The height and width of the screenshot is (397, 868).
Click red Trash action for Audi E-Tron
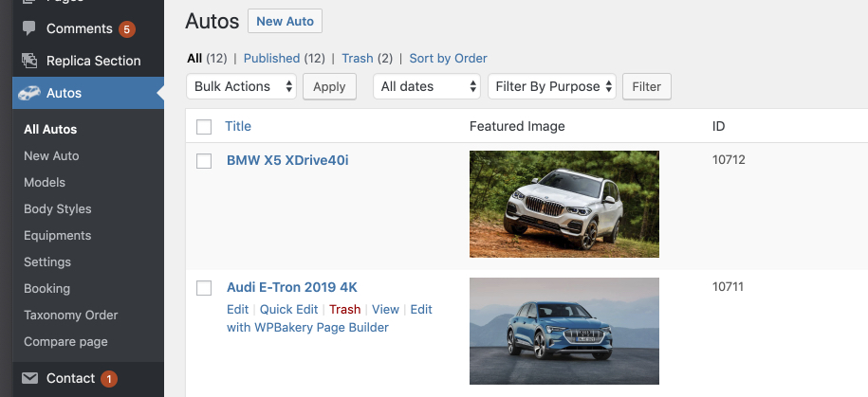tap(345, 310)
